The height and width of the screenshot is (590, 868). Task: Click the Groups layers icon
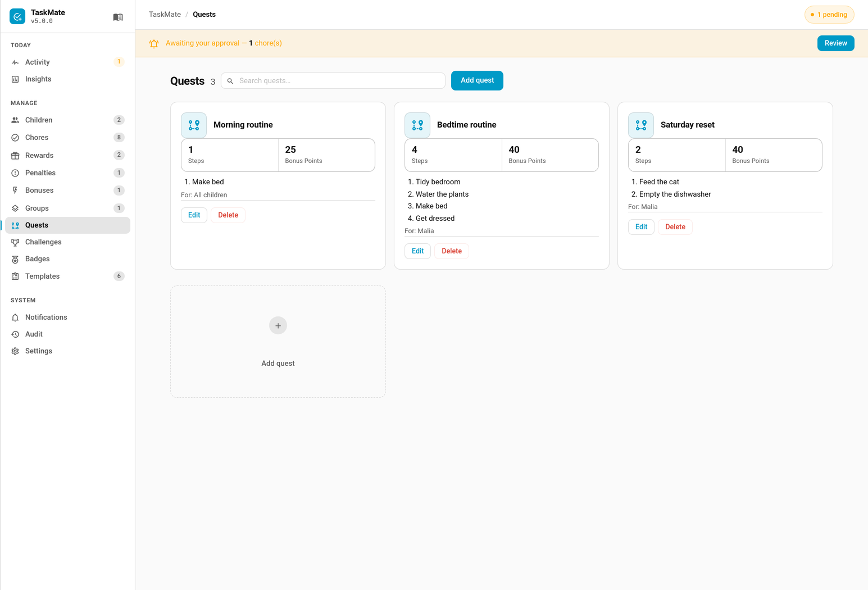[15, 208]
